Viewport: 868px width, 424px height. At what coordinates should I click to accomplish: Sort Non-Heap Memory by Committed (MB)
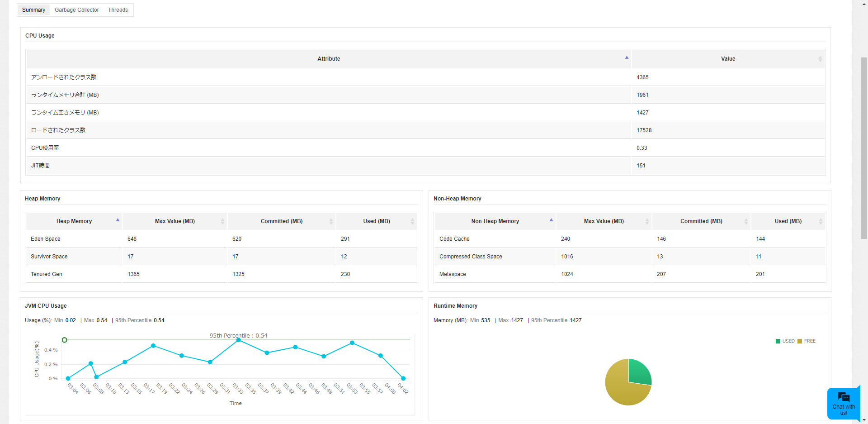pos(701,221)
